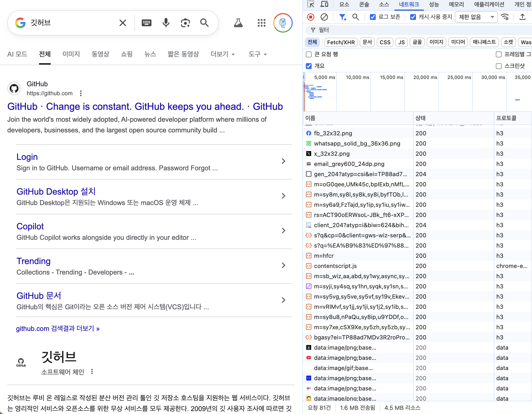Screen dimensions: 532x414
Task: Expand the 더보기 search menu
Action: point(222,54)
